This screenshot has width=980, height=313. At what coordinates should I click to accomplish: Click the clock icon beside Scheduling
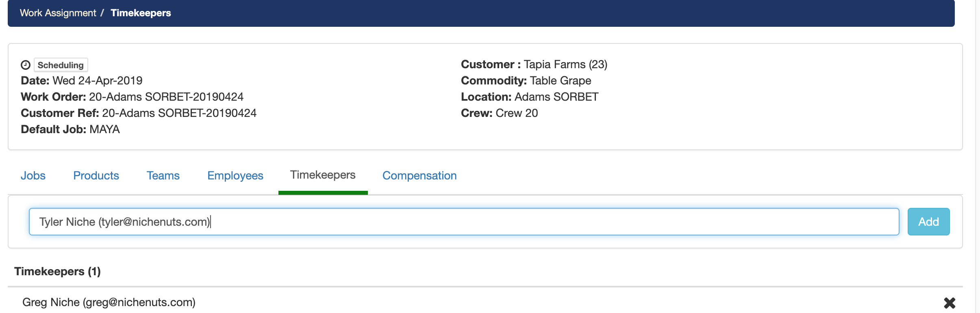tap(26, 65)
